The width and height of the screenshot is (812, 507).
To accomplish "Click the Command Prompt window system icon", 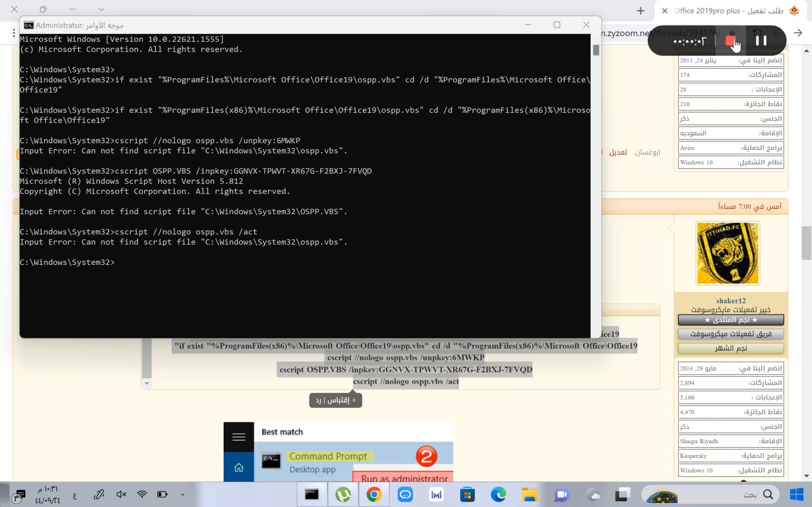I will click(x=29, y=25).
